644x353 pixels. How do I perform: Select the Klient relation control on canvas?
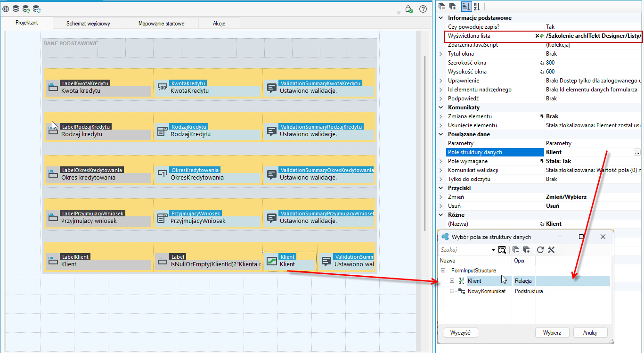point(290,261)
